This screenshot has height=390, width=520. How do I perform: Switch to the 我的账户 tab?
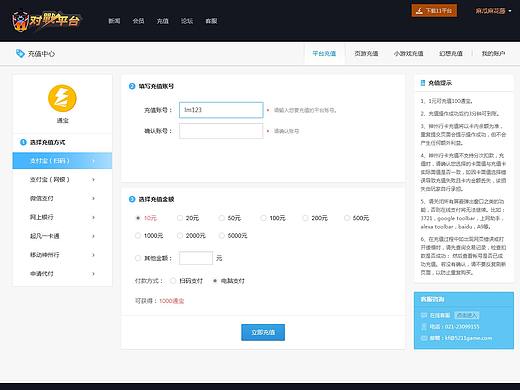click(493, 53)
